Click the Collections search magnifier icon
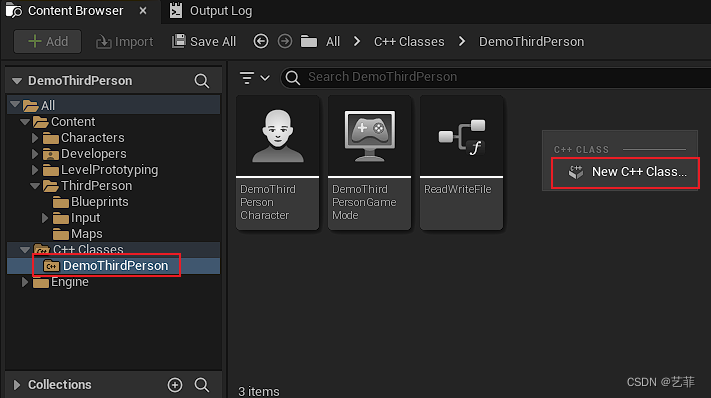This screenshot has height=398, width=711. point(201,385)
